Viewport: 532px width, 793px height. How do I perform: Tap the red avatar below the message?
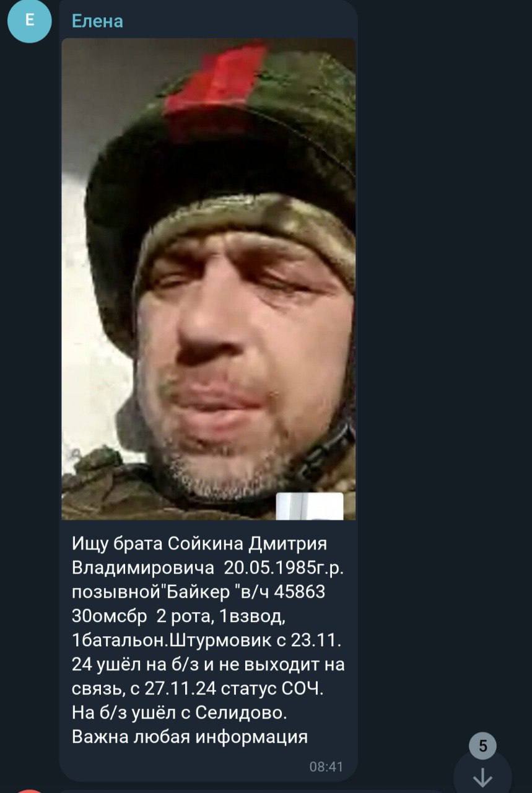(29, 791)
